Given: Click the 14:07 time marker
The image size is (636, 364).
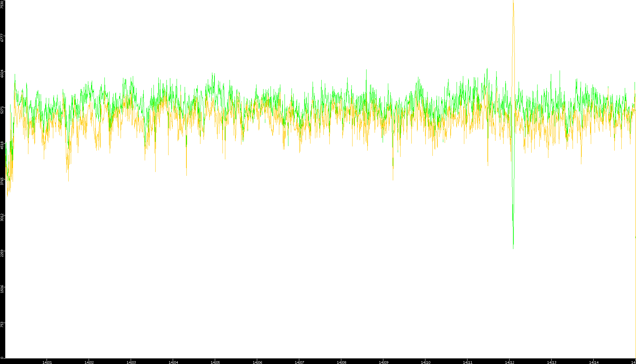Looking at the screenshot, I should point(299,362).
